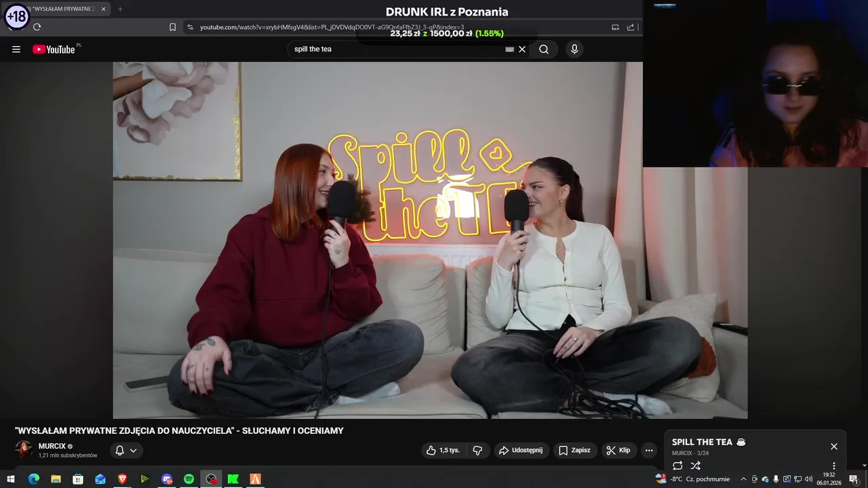Open the MURCIX channel avatar
The height and width of the screenshot is (488, 868).
click(24, 450)
